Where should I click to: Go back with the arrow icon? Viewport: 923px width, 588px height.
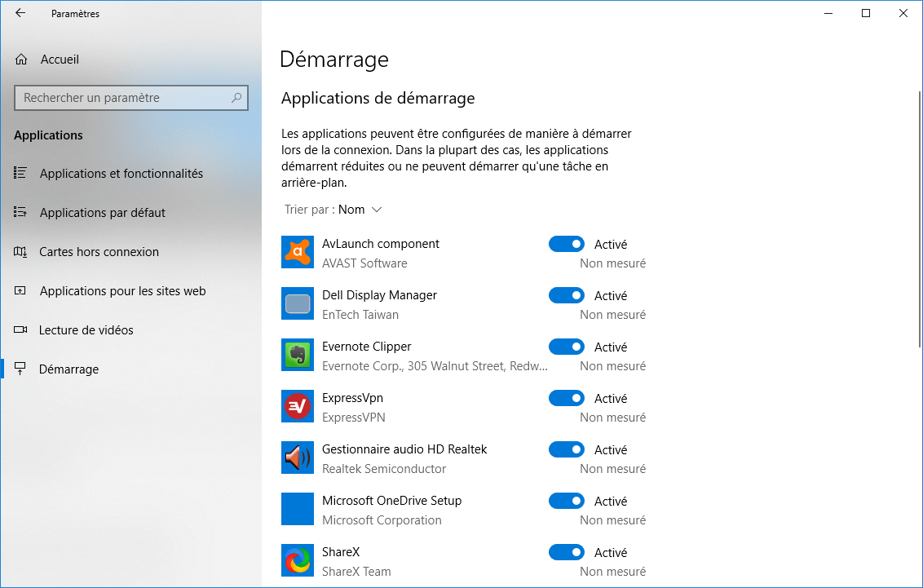click(20, 13)
